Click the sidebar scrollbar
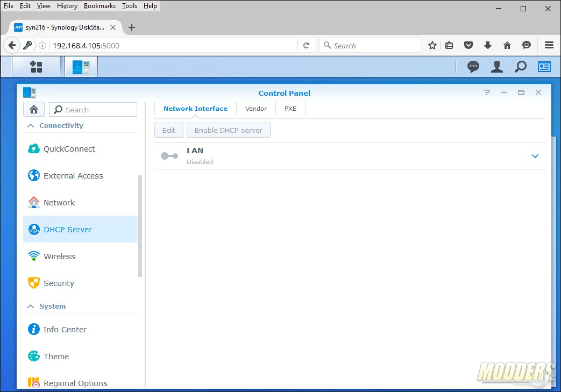This screenshot has height=392, width=561. (140, 226)
